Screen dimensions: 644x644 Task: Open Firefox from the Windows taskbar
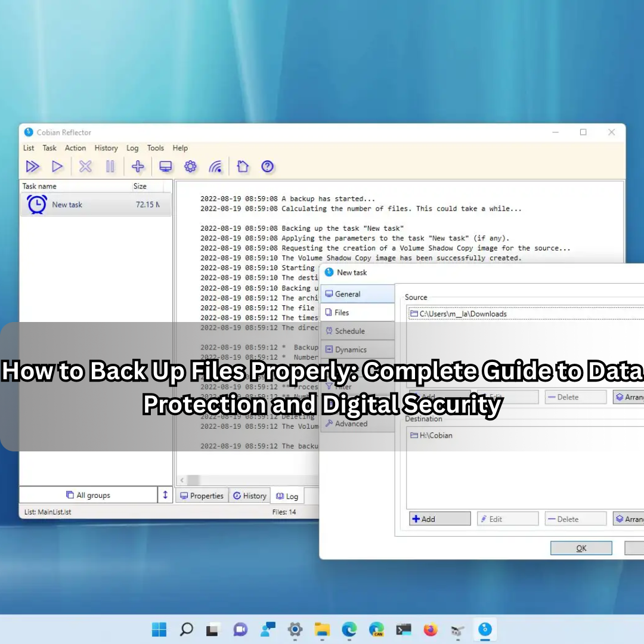click(x=431, y=630)
